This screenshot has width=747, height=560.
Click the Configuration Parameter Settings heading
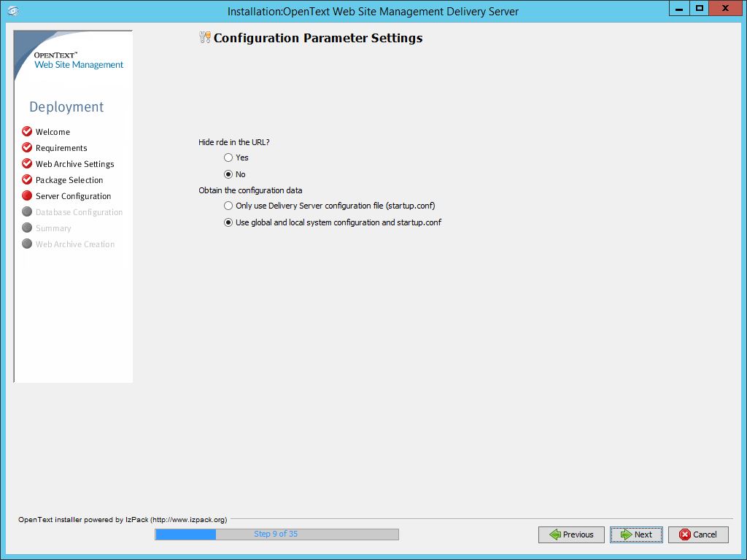318,38
